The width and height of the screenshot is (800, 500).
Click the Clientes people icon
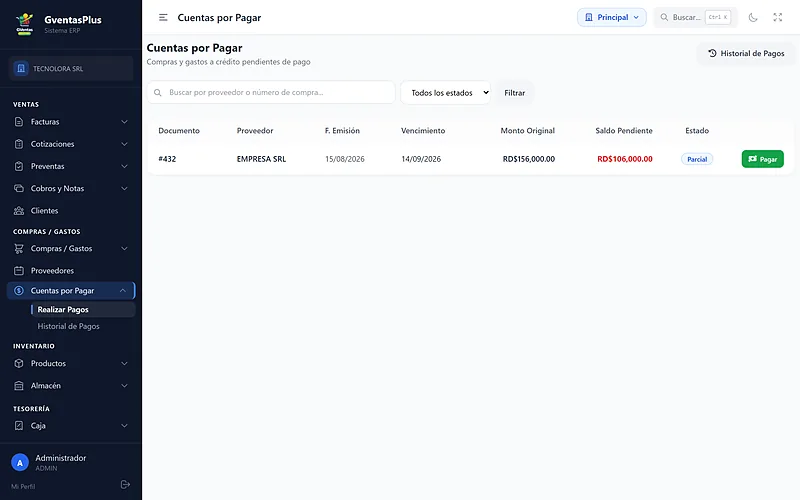click(x=19, y=211)
